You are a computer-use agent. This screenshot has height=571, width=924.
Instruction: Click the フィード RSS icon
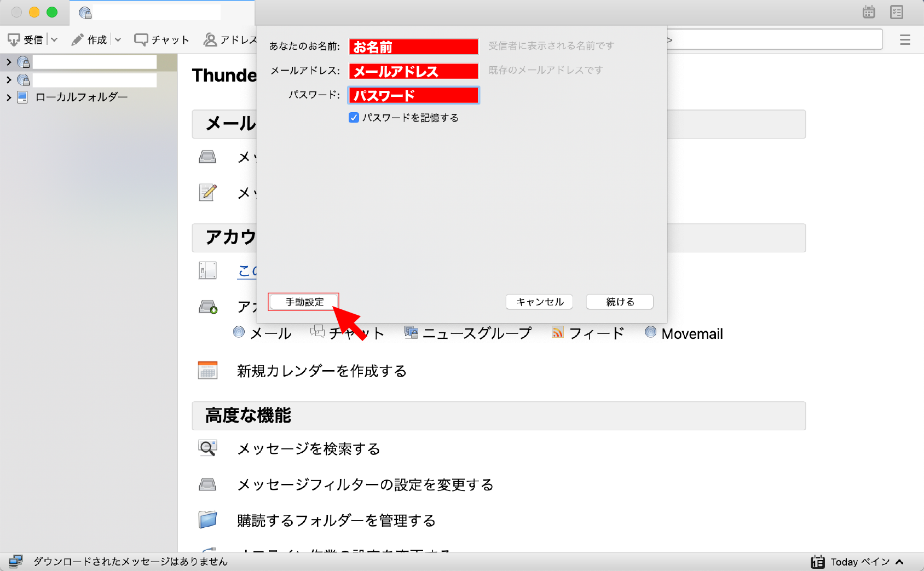pyautogui.click(x=557, y=332)
